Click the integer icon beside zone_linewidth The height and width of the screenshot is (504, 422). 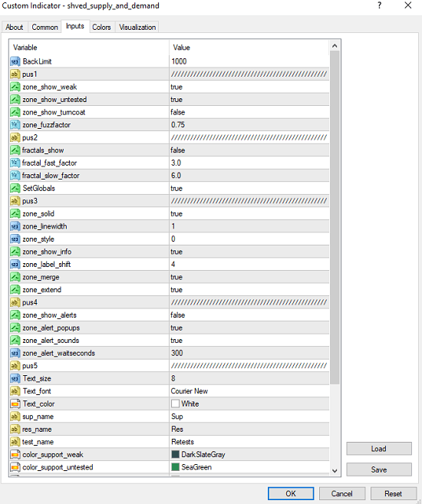15,226
